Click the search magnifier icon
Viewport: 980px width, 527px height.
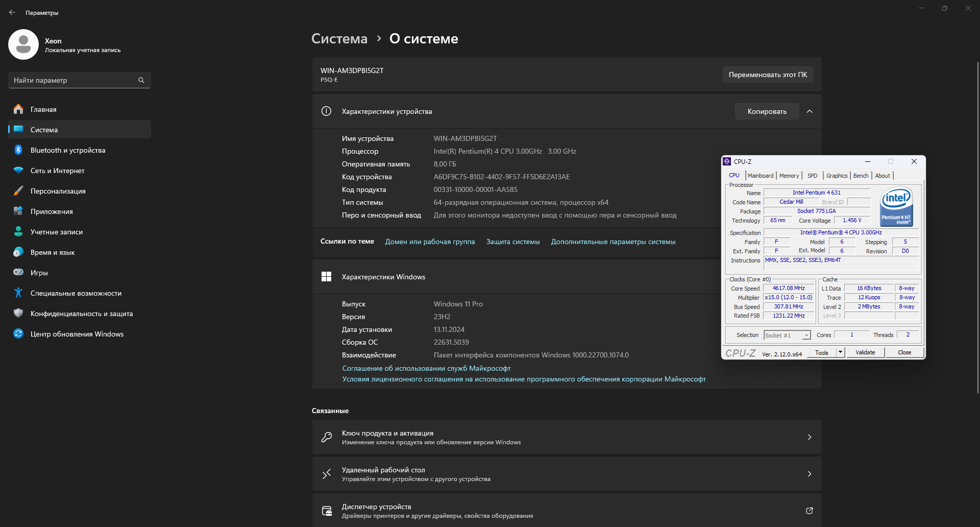coord(141,80)
